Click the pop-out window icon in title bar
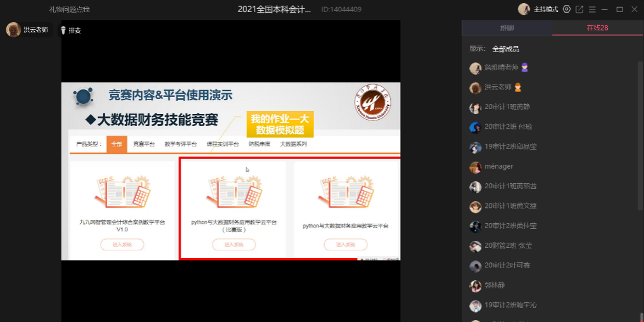The image size is (644, 322). [579, 9]
